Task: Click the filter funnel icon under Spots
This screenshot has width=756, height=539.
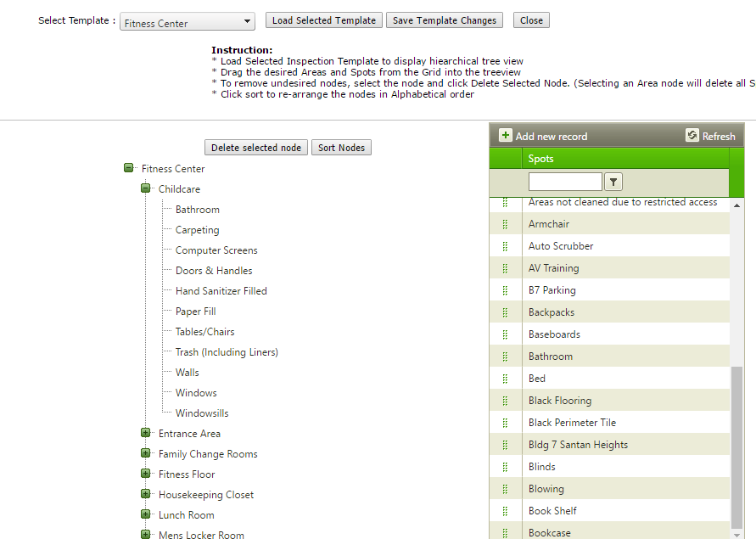Action: [614, 182]
